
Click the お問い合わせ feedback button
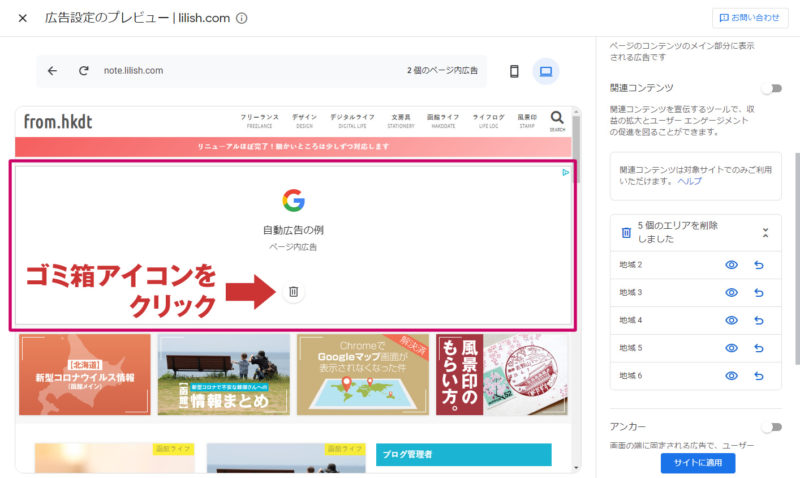[x=749, y=18]
